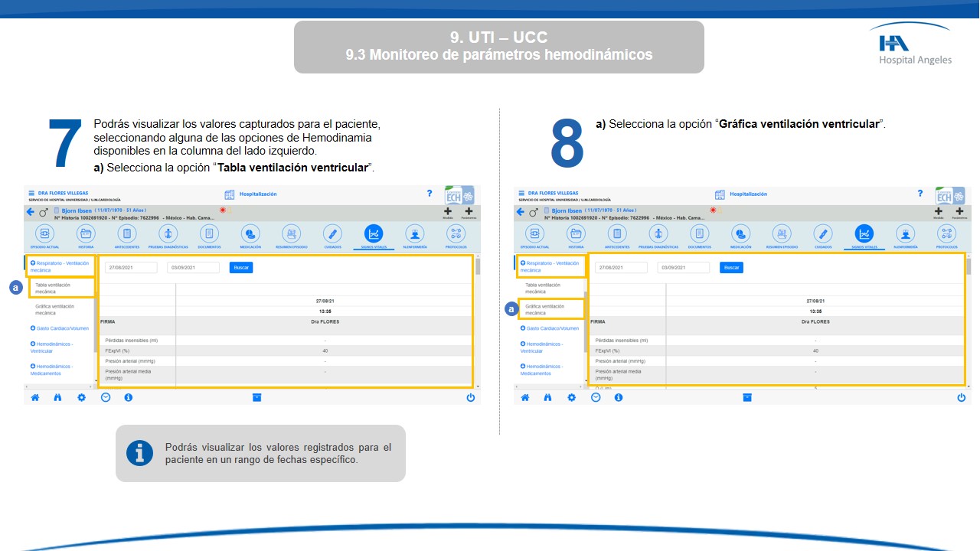Open Protocolos icon in step 8 screenshot
The height and width of the screenshot is (551, 980).
pyautogui.click(x=946, y=233)
